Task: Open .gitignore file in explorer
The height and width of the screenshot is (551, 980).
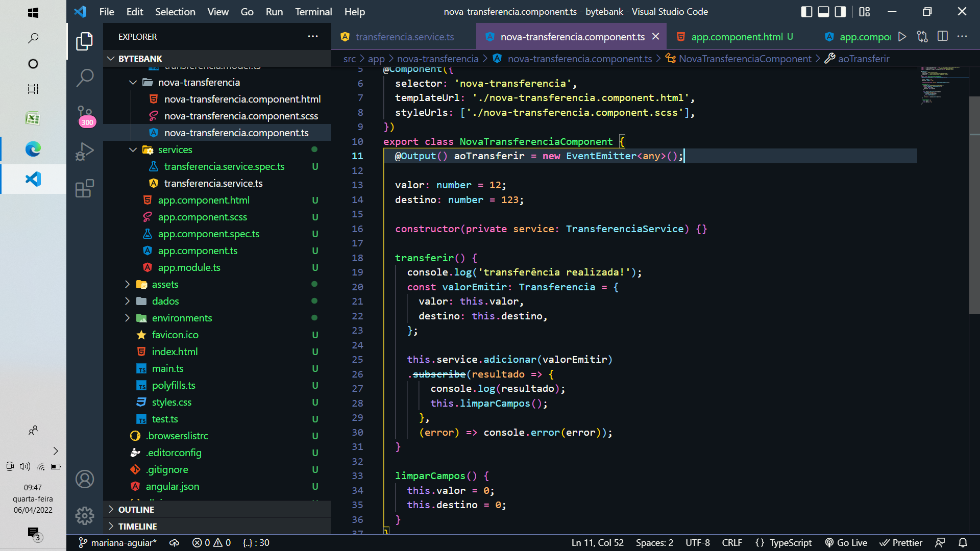Action: coord(167,469)
